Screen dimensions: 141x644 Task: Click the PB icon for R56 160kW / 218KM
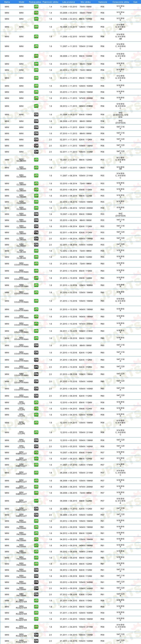pos(36,106)
